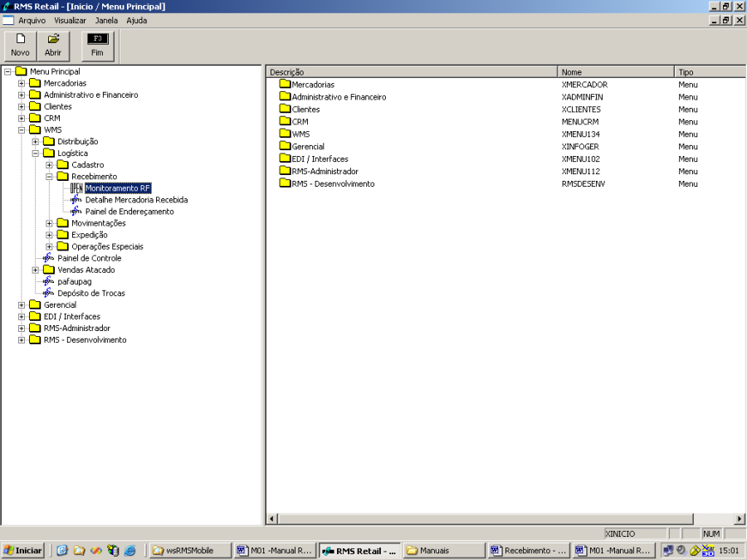Select Movimentações tree item label
Image resolution: width=747 pixels, height=560 pixels.
99,223
